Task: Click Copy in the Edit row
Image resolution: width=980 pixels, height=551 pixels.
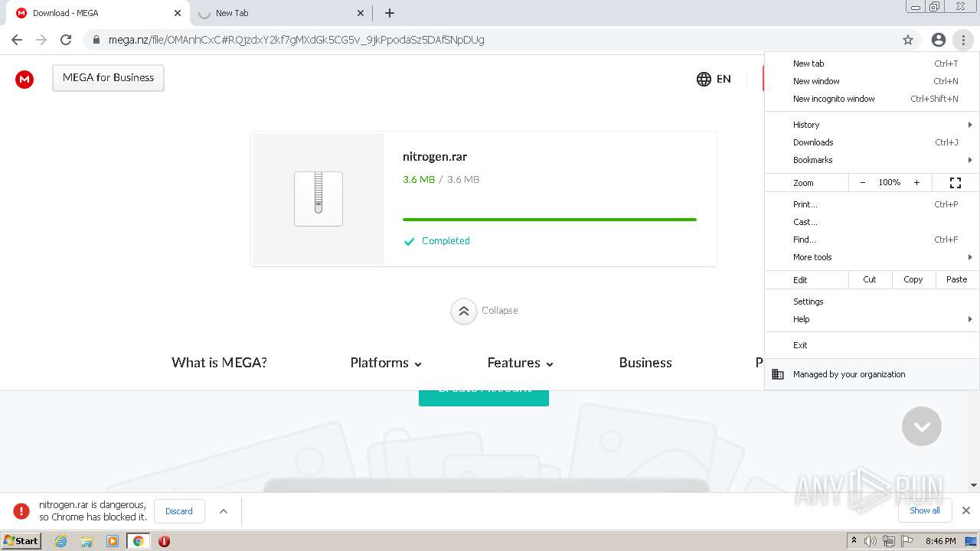Action: (913, 279)
